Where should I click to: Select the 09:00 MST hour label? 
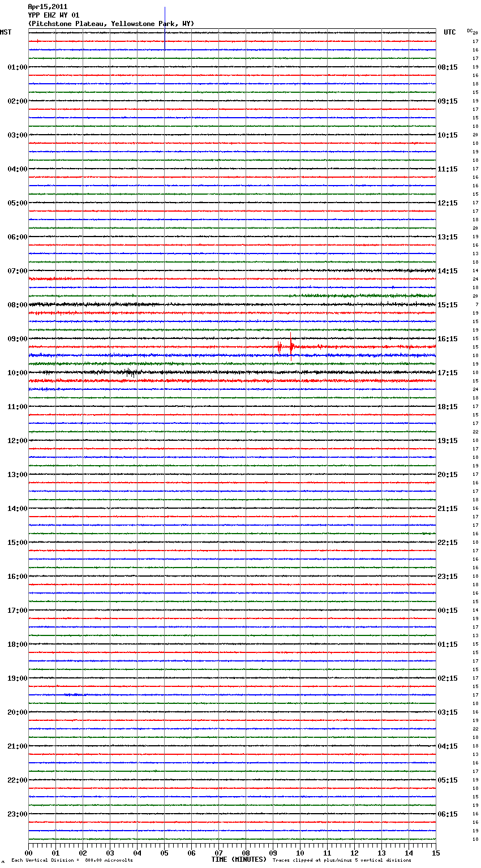pos(18,339)
